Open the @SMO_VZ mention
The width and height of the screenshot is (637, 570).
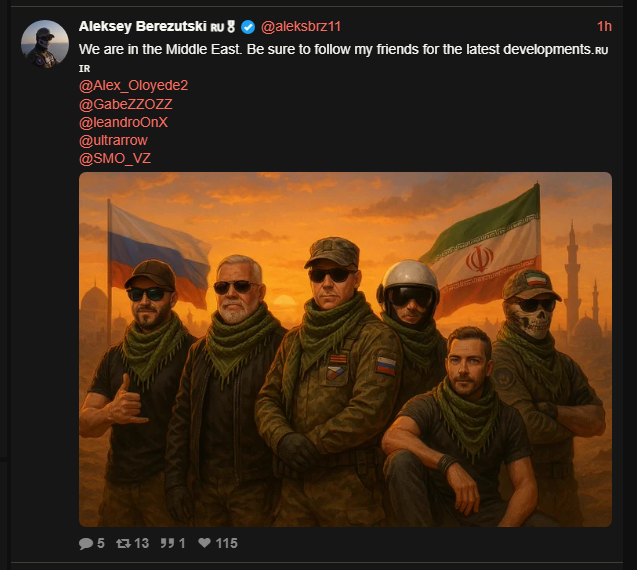115,158
